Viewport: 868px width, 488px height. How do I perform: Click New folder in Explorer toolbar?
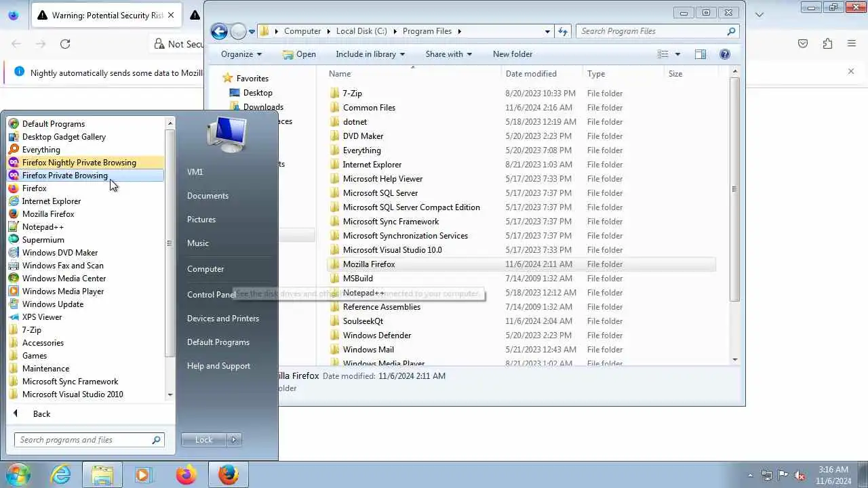[513, 54]
